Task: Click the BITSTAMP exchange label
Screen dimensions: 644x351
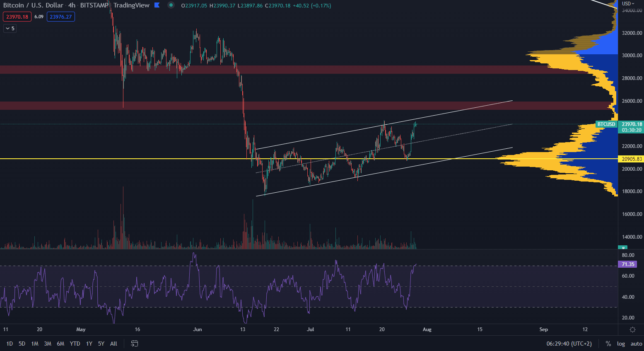Action: tap(94, 5)
